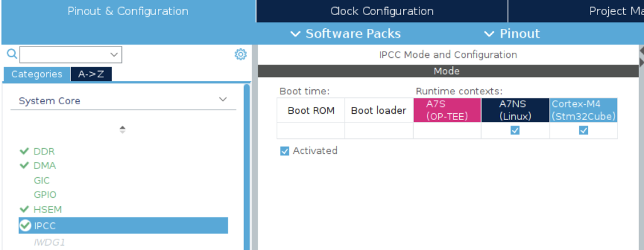This screenshot has width=644, height=250.
Task: Open the Pinout dropdown
Action: pyautogui.click(x=512, y=34)
